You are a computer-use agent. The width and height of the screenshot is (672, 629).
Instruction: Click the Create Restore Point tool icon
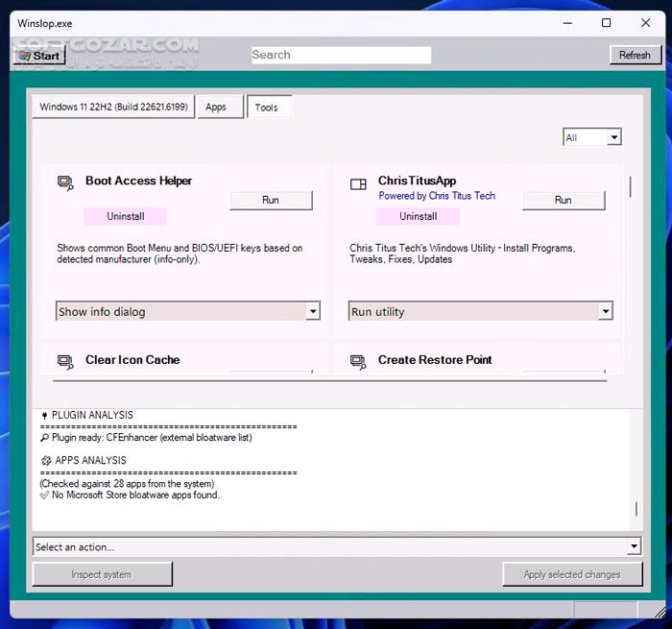[358, 362]
